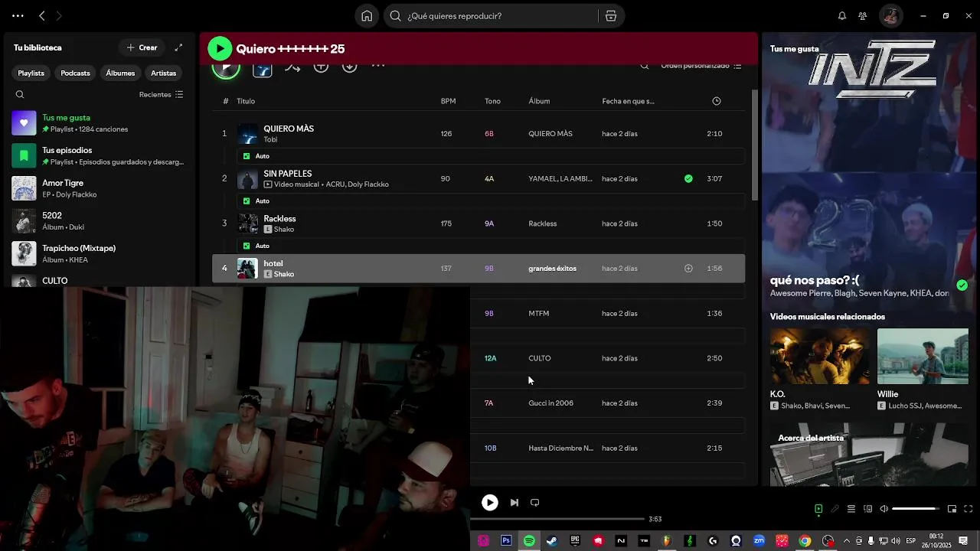Search within Tu biblioteca
The width and height of the screenshot is (980, 551).
[20, 95]
